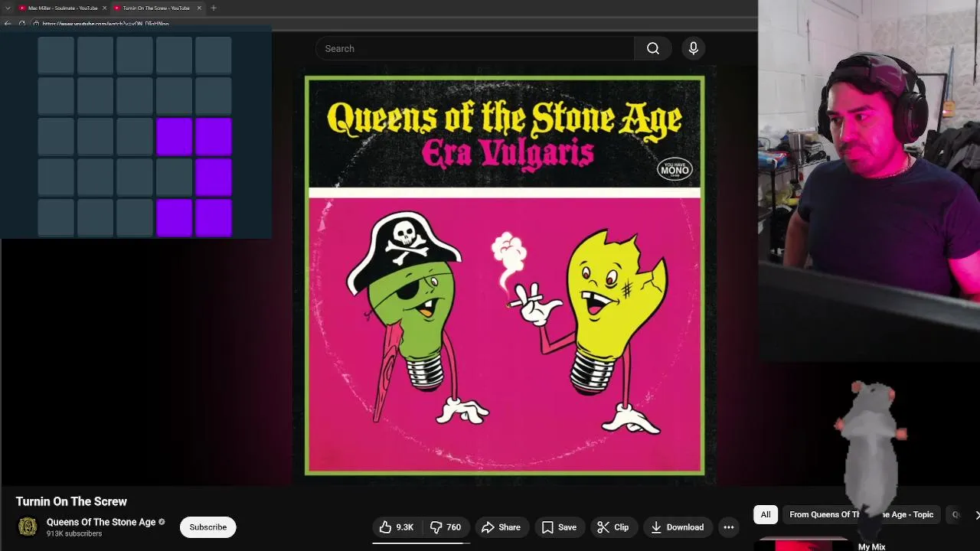This screenshot has height=551, width=980.
Task: Select the All filter chip
Action: [766, 514]
